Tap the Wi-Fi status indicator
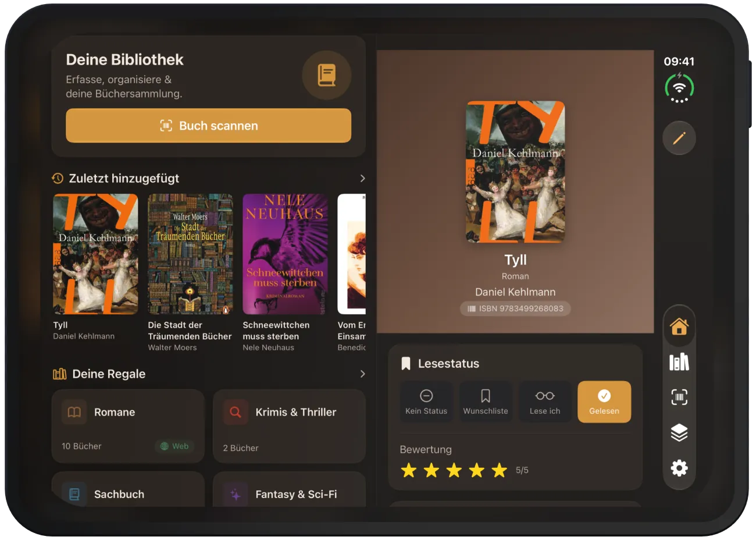 pyautogui.click(x=679, y=88)
